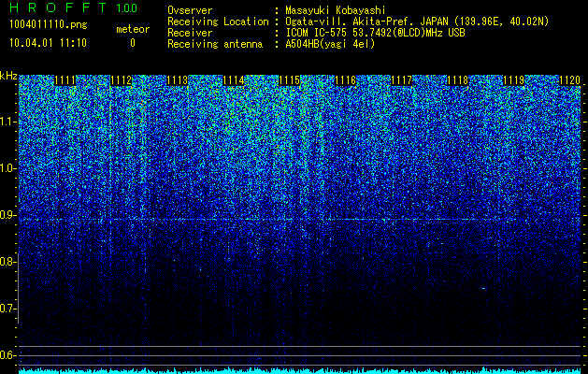Click the ICOM IC-575 receiver text
Screen dimensions: 588x374
[375, 33]
